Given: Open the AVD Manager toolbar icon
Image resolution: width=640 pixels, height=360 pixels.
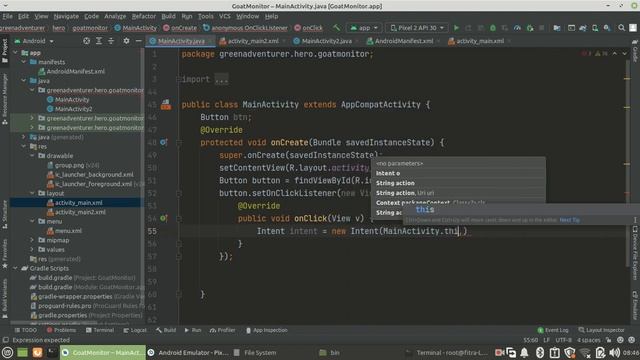Looking at the screenshot, I should pyautogui.click(x=595, y=28).
